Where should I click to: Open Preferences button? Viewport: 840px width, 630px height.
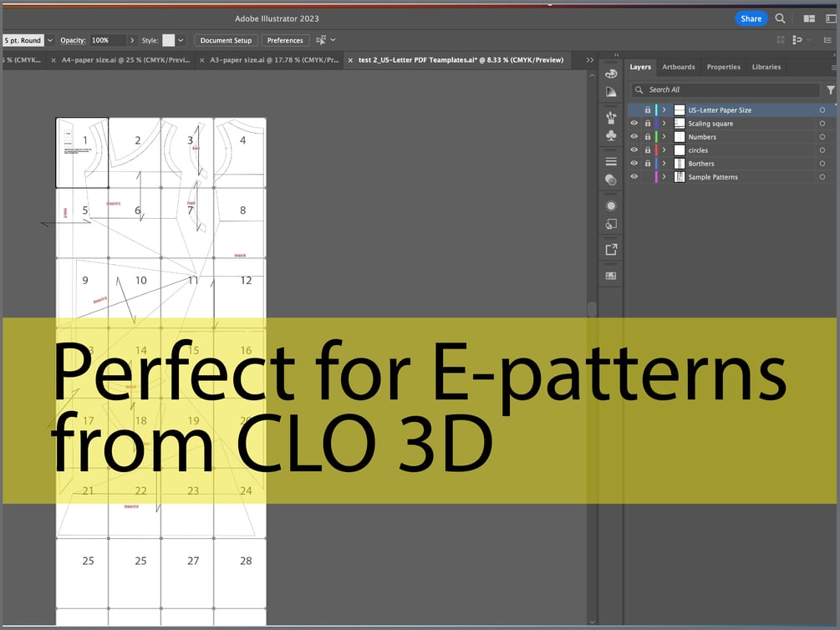[285, 40]
